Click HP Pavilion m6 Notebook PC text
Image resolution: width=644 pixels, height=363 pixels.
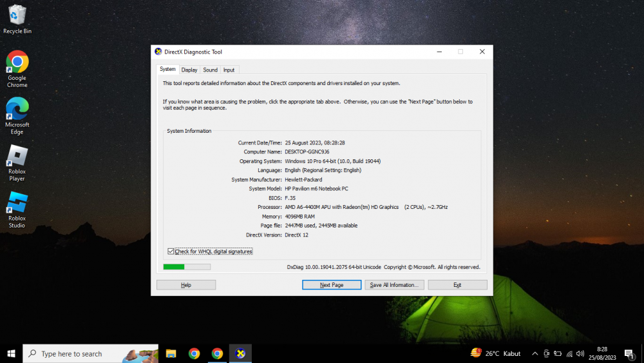pyautogui.click(x=316, y=189)
